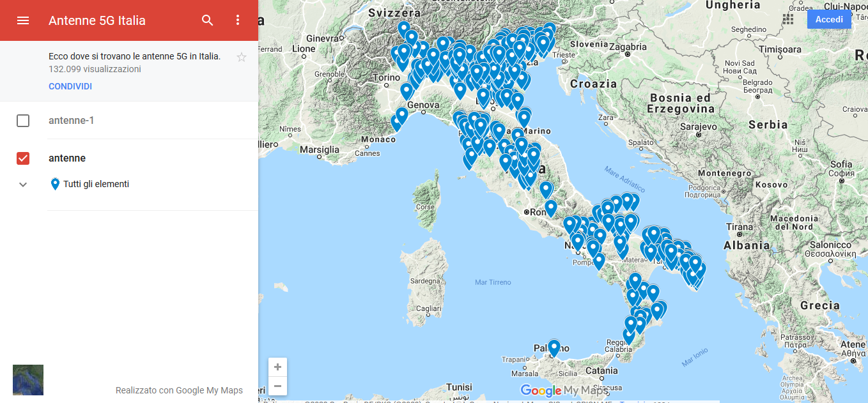Select the Tutti gli elementi entry
Image resolution: width=868 pixels, height=403 pixels.
click(96, 185)
